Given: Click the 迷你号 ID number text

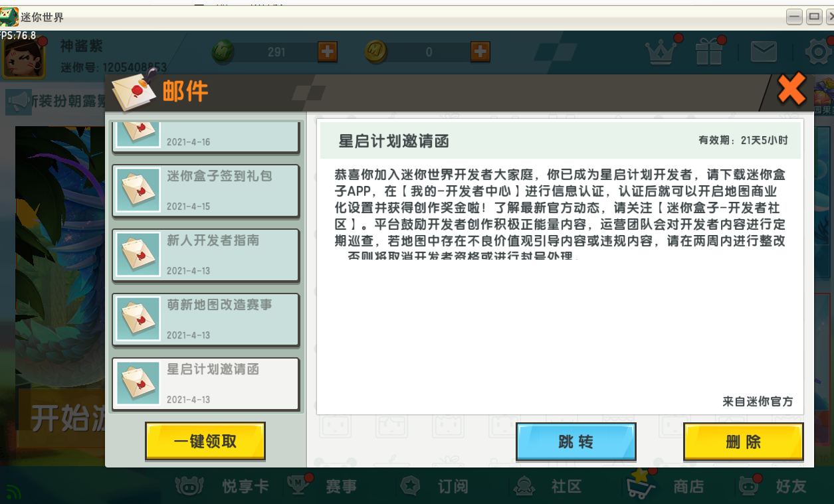Looking at the screenshot, I should coord(114,67).
